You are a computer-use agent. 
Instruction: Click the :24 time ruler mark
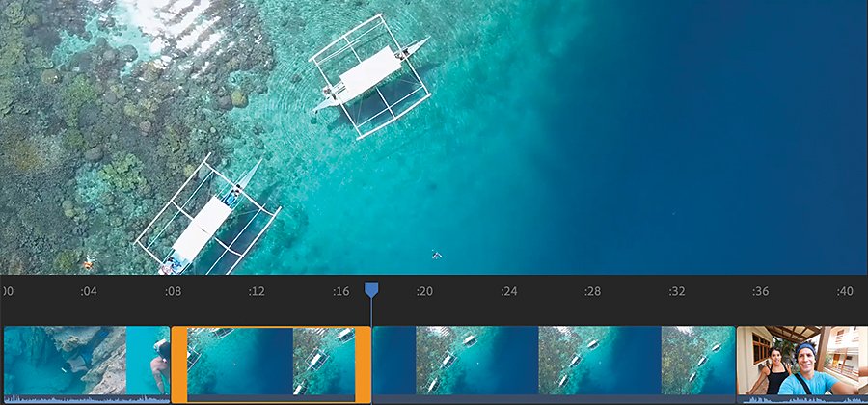[508, 291]
